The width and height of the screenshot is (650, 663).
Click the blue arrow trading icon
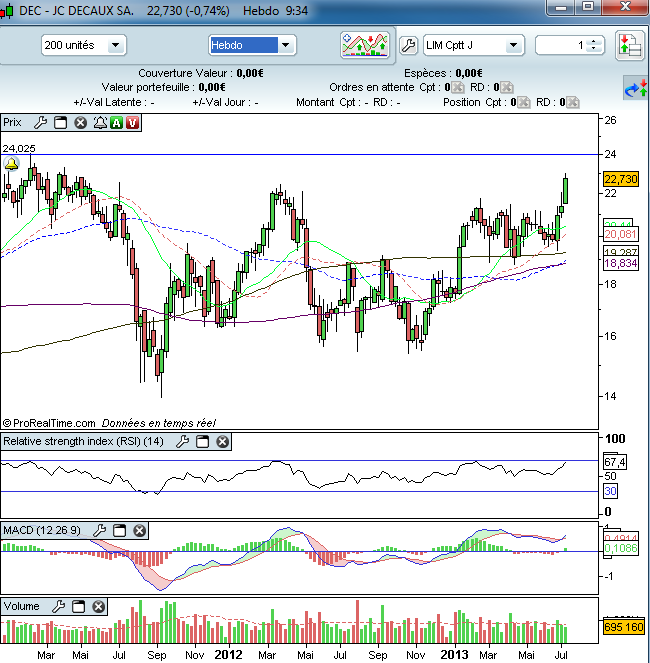[636, 88]
